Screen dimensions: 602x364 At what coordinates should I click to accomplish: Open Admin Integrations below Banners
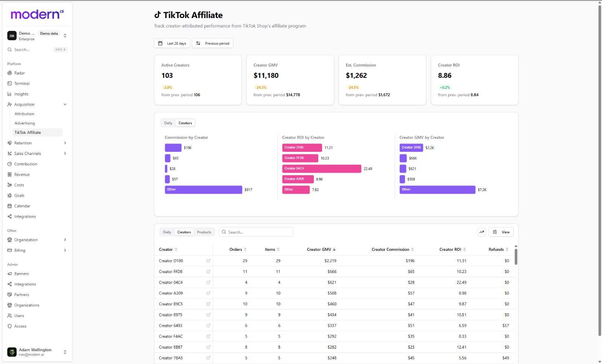tap(25, 284)
